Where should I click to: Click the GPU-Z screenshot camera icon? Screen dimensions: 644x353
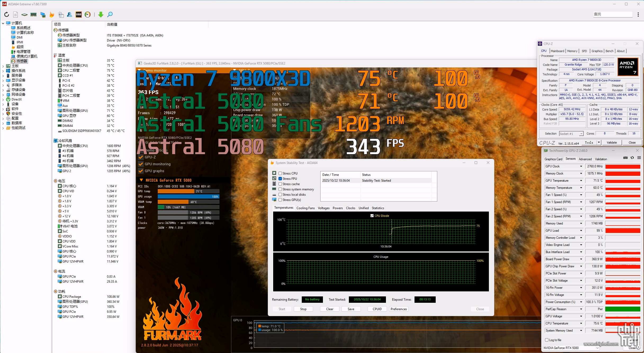625,158
